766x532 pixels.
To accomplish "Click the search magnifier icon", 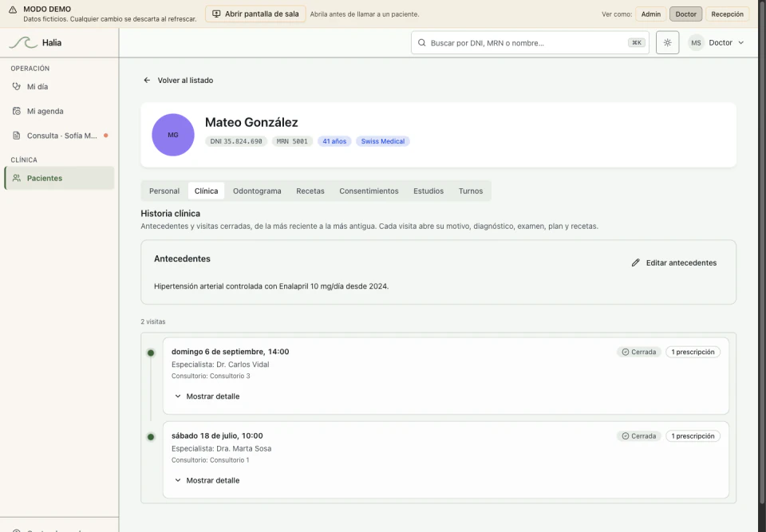I will 421,43.
